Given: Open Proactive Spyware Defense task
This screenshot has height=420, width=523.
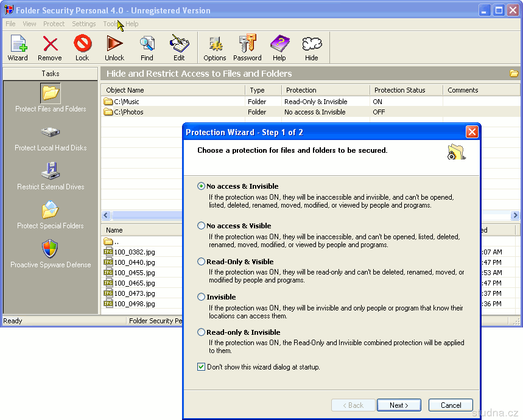Looking at the screenshot, I should pos(51,254).
